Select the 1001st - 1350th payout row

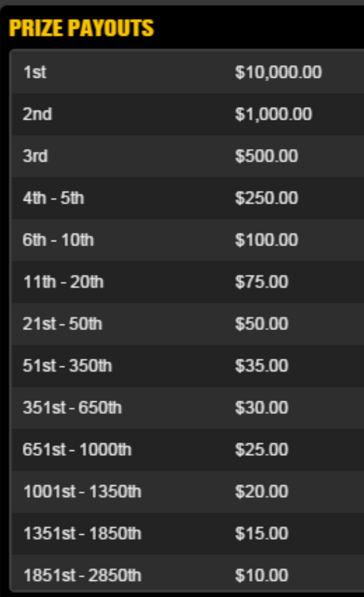tap(188, 491)
